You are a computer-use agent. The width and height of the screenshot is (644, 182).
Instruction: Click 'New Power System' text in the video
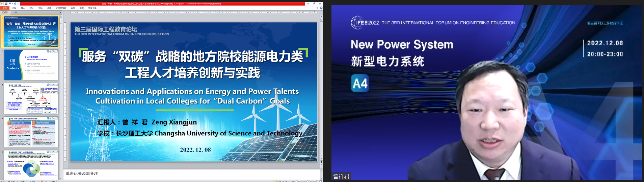tap(402, 45)
